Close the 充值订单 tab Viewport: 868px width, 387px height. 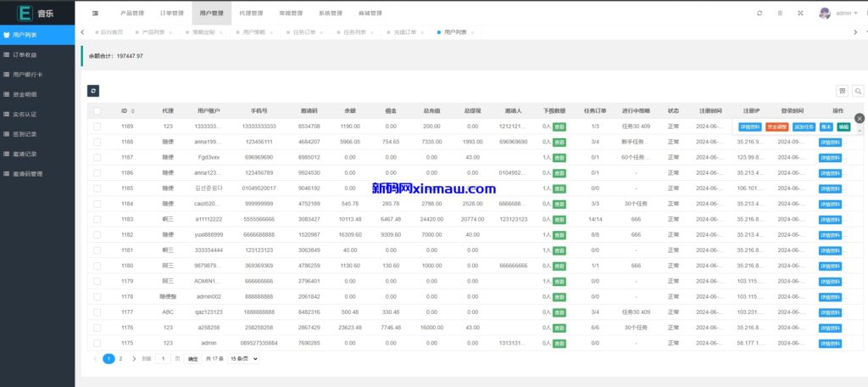tap(422, 32)
